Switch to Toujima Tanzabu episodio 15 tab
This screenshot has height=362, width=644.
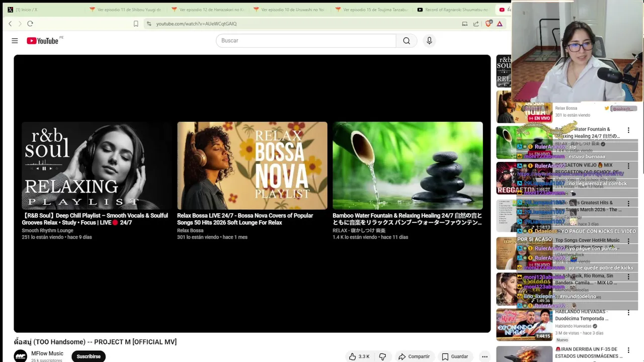point(372,10)
